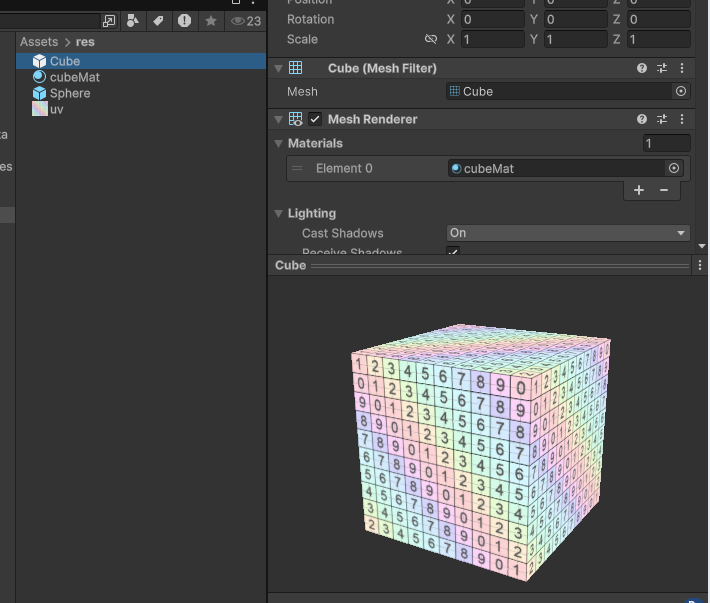Image resolution: width=710 pixels, height=603 pixels.
Task: Edit Rotation X value field
Action: click(x=493, y=19)
